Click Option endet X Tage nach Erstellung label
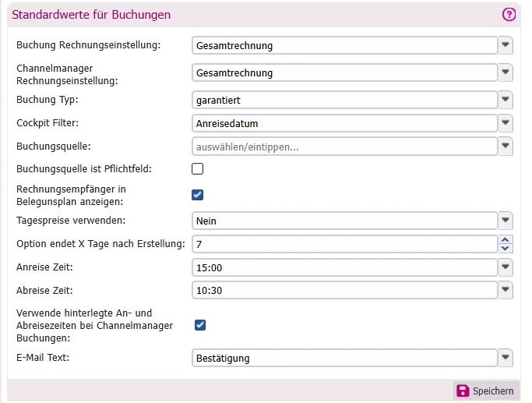Image resolution: width=532 pixels, height=403 pixels. (100, 244)
